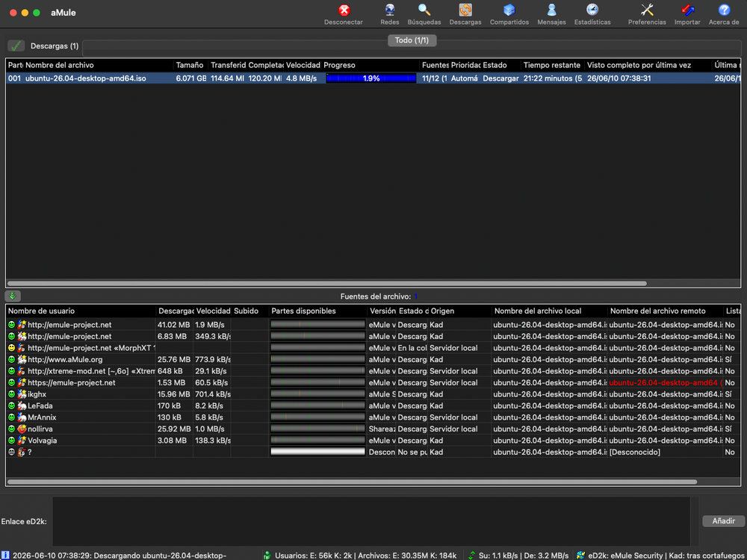Click the white parts bar of '?' source
Viewport: 747px width, 560px height.
click(x=317, y=452)
